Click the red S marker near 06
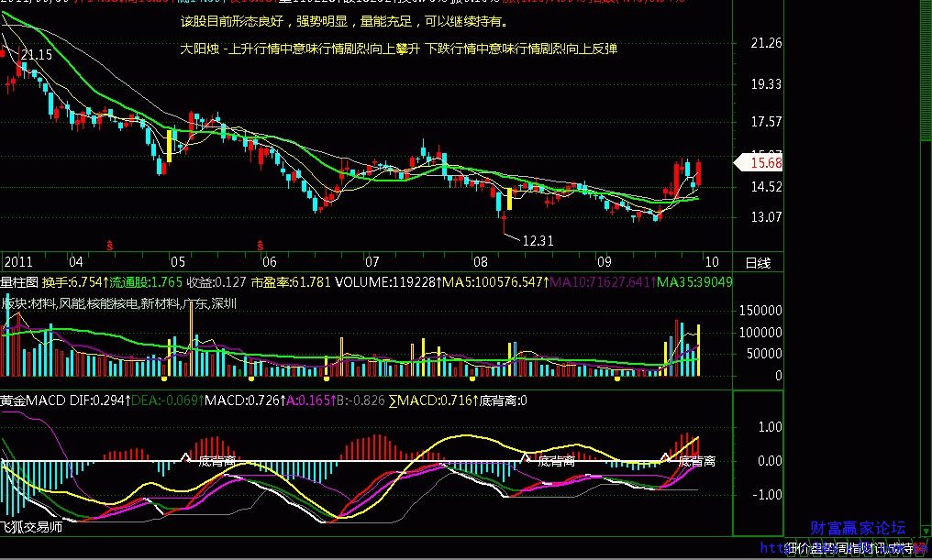The image size is (932, 560). pyautogui.click(x=262, y=244)
